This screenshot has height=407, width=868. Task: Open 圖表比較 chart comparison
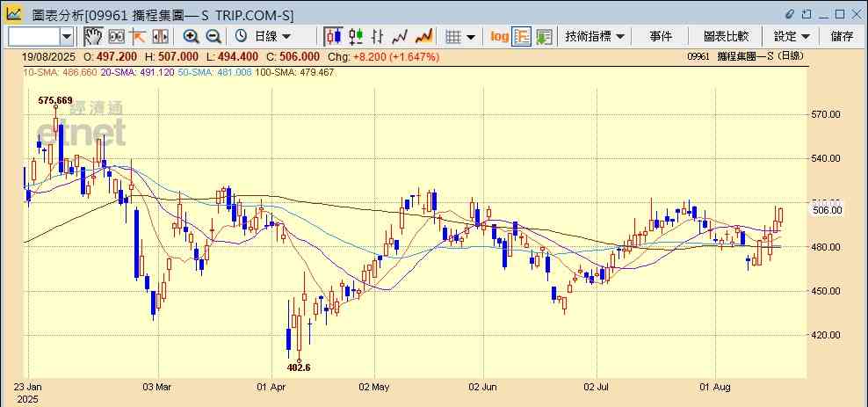[x=727, y=37]
